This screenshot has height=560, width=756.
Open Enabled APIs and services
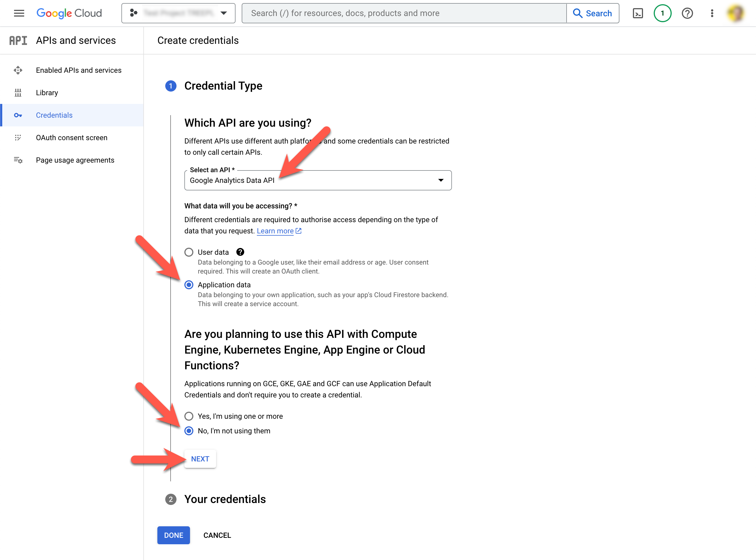pyautogui.click(x=72, y=70)
